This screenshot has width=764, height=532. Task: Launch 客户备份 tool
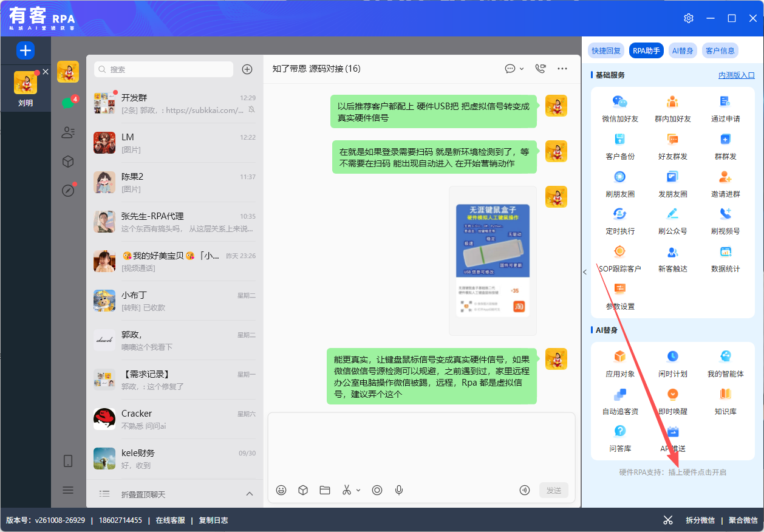620,146
